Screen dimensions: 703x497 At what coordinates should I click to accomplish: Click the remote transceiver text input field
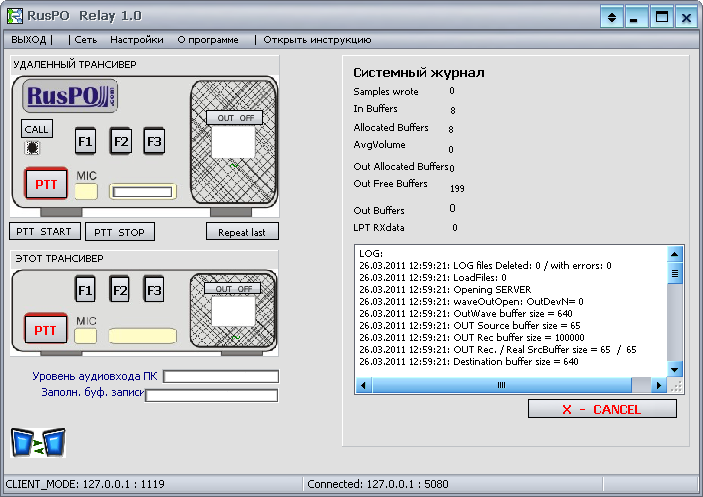tap(141, 191)
